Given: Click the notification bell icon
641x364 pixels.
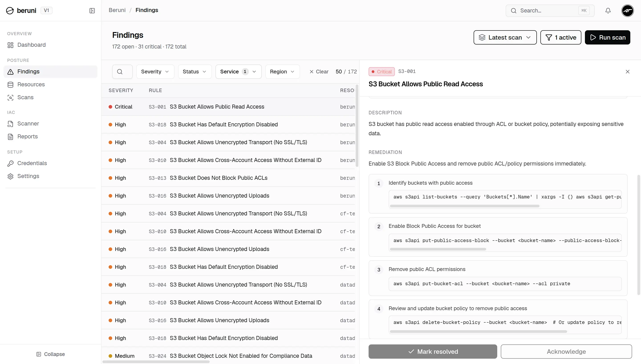Looking at the screenshot, I should tap(608, 10).
